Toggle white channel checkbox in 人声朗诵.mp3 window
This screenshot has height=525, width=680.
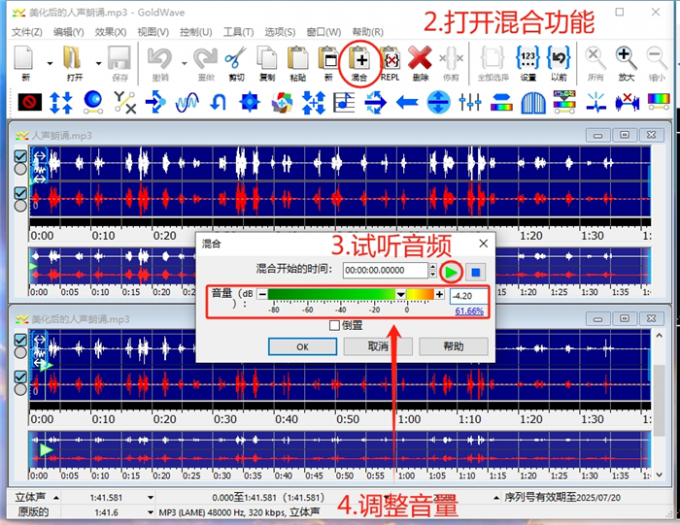(x=20, y=156)
